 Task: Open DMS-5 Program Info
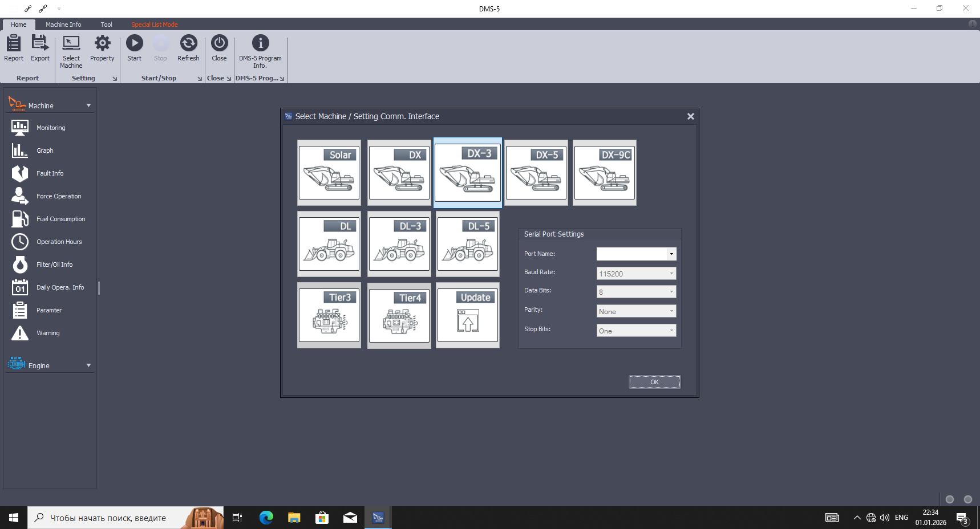pyautogui.click(x=260, y=52)
